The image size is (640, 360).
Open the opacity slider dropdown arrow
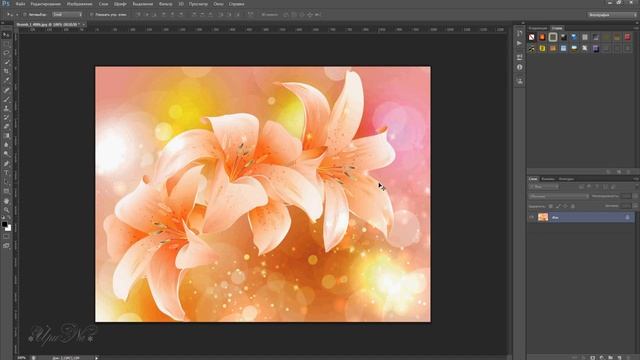(x=635, y=196)
